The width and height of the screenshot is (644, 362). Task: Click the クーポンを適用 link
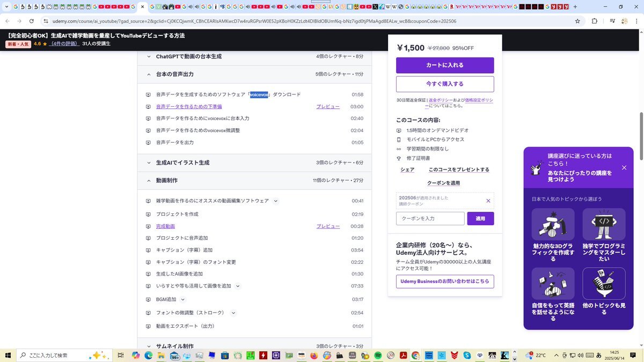(443, 183)
